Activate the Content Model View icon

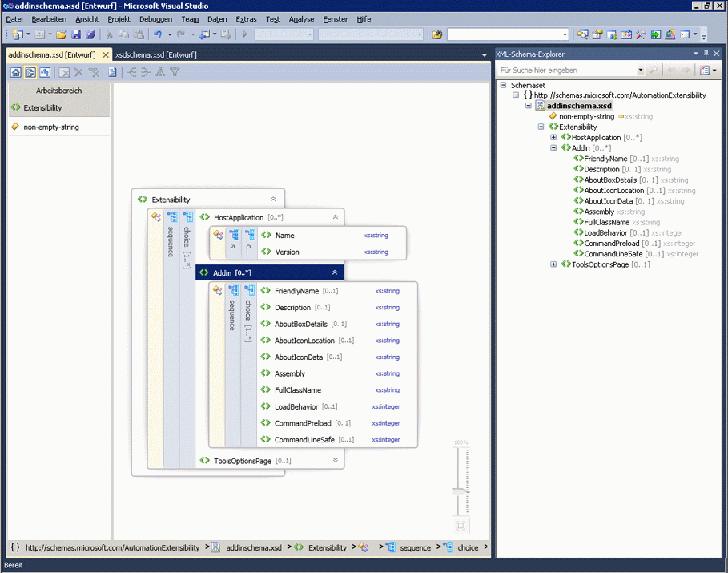pyautogui.click(x=30, y=72)
